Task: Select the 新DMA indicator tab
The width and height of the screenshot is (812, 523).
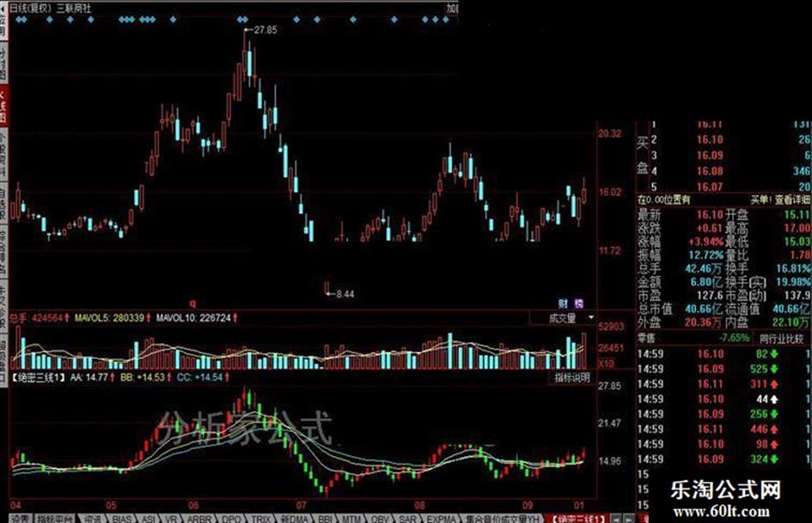Action: pyautogui.click(x=294, y=519)
